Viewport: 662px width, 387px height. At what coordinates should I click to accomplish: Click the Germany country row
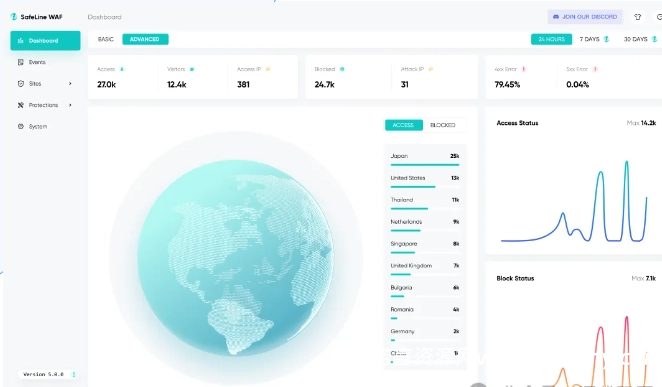click(425, 335)
